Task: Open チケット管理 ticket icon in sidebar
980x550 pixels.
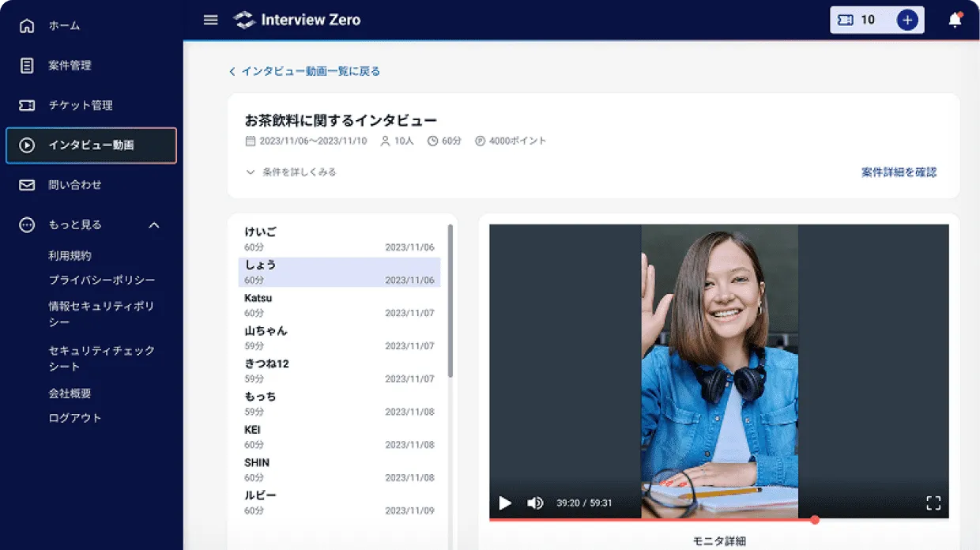Action: point(27,105)
